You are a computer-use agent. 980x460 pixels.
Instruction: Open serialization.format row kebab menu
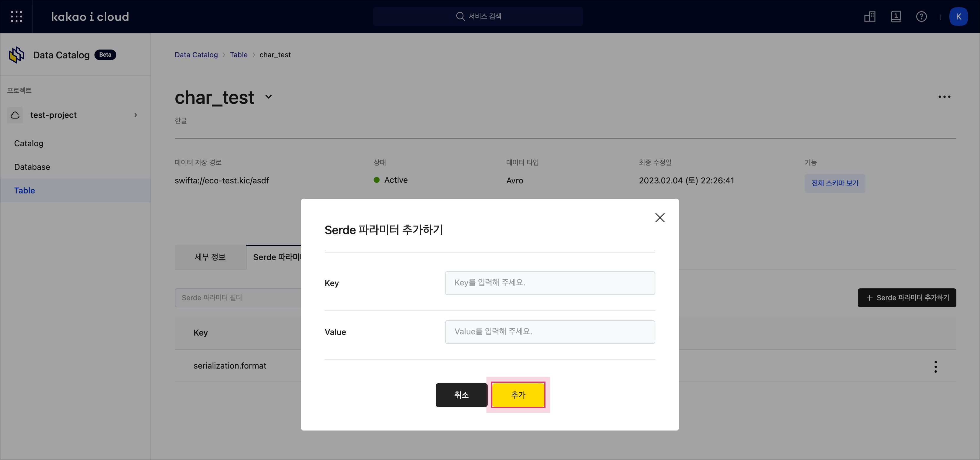[x=935, y=367]
